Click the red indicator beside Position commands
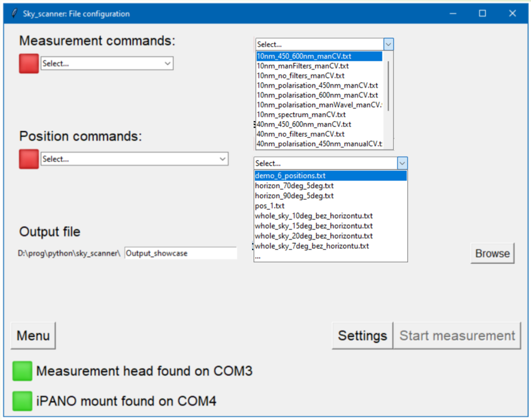Screen dimensions: 531x420 coord(28,159)
